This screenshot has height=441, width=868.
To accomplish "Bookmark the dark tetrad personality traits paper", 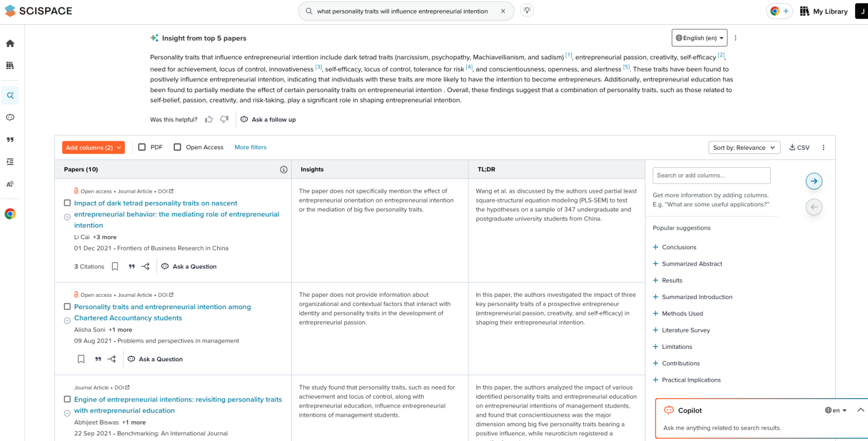I will click(115, 266).
